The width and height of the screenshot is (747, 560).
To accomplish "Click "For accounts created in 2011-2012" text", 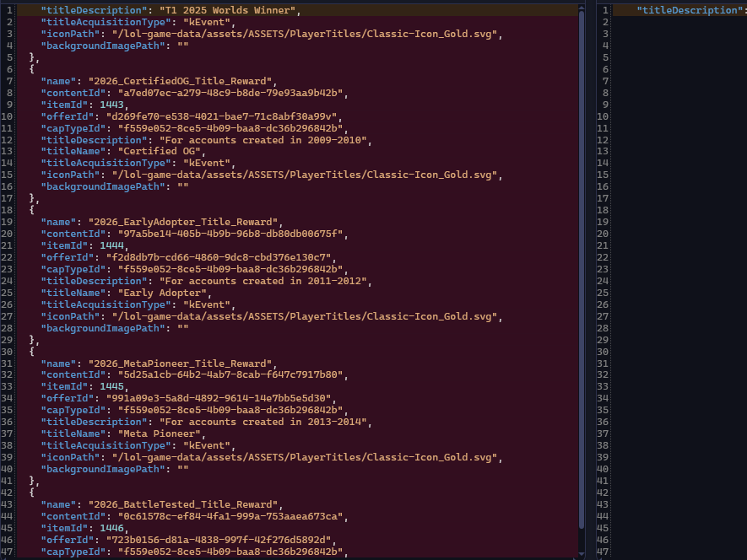I will [263, 281].
